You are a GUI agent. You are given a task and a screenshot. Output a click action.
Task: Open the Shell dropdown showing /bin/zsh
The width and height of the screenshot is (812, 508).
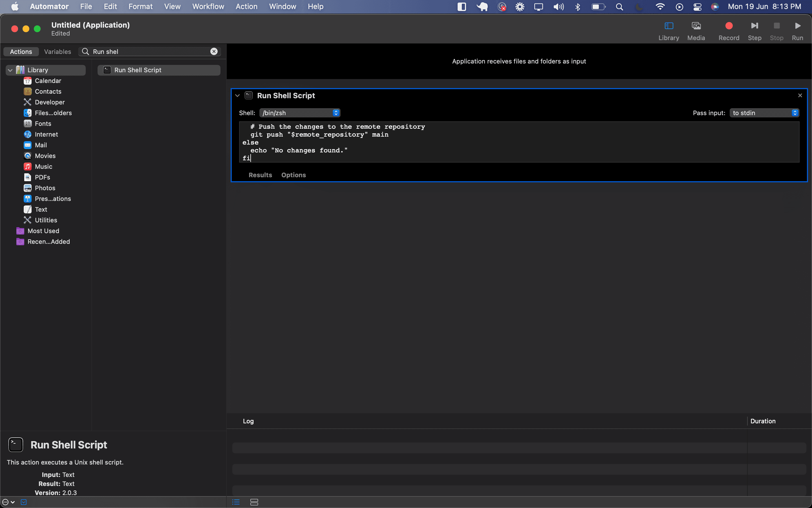coord(300,113)
